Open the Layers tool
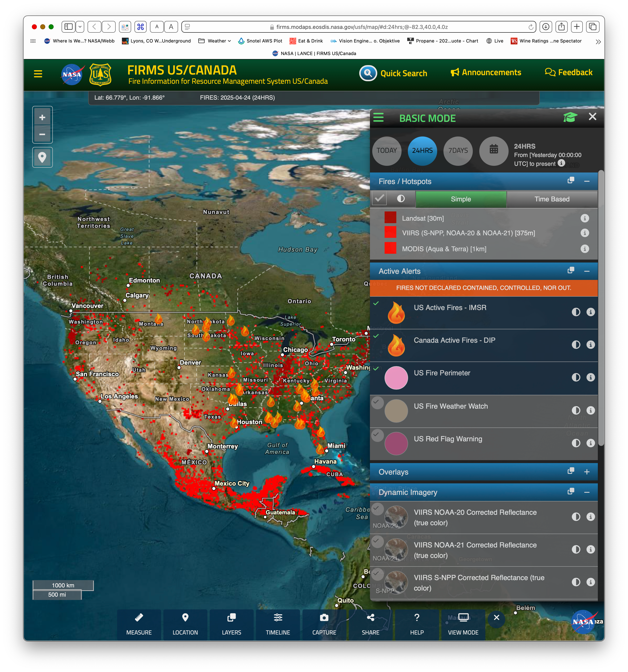Image resolution: width=628 pixels, height=672 pixels. (231, 625)
